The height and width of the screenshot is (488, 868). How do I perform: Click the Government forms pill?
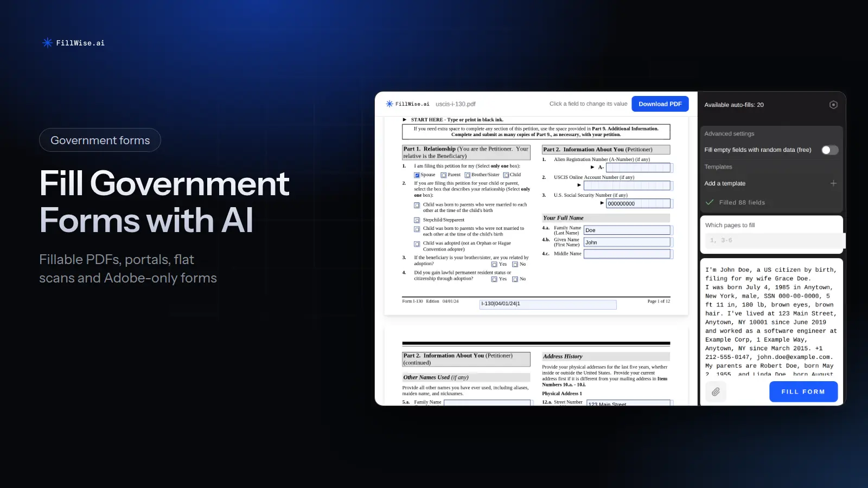point(100,140)
